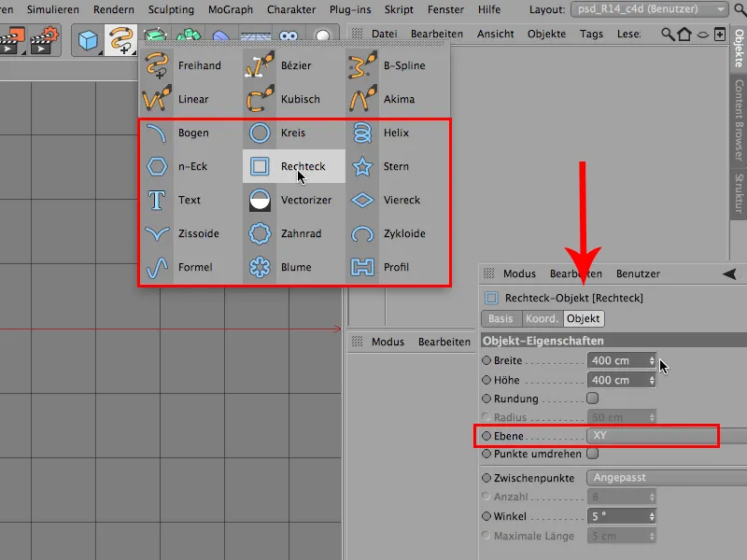Create a Kreis circle spline
747x560 pixels.
[293, 133]
